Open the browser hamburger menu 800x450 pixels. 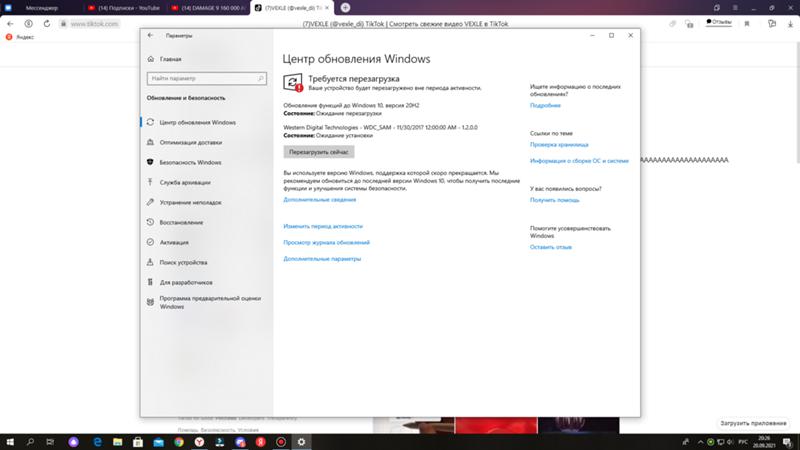(735, 8)
